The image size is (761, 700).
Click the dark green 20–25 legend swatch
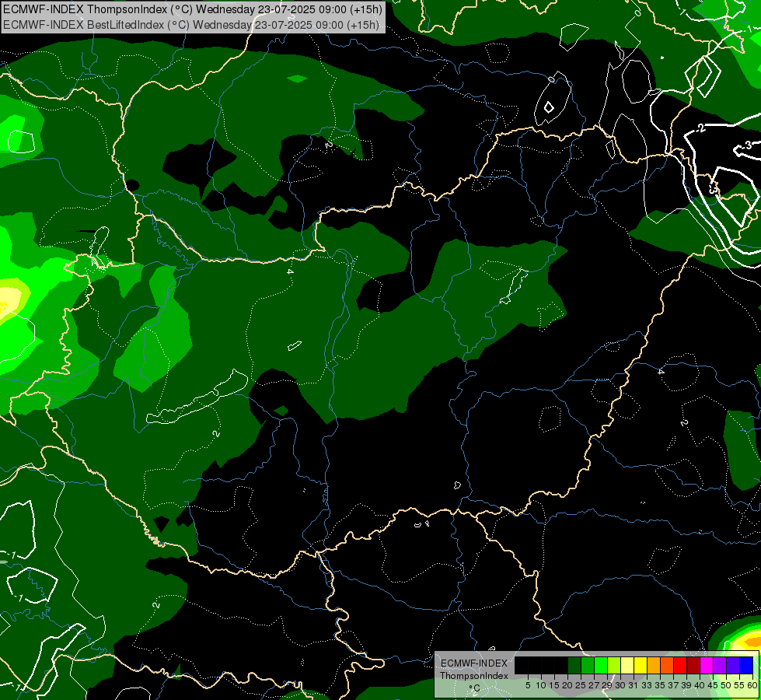click(574, 665)
